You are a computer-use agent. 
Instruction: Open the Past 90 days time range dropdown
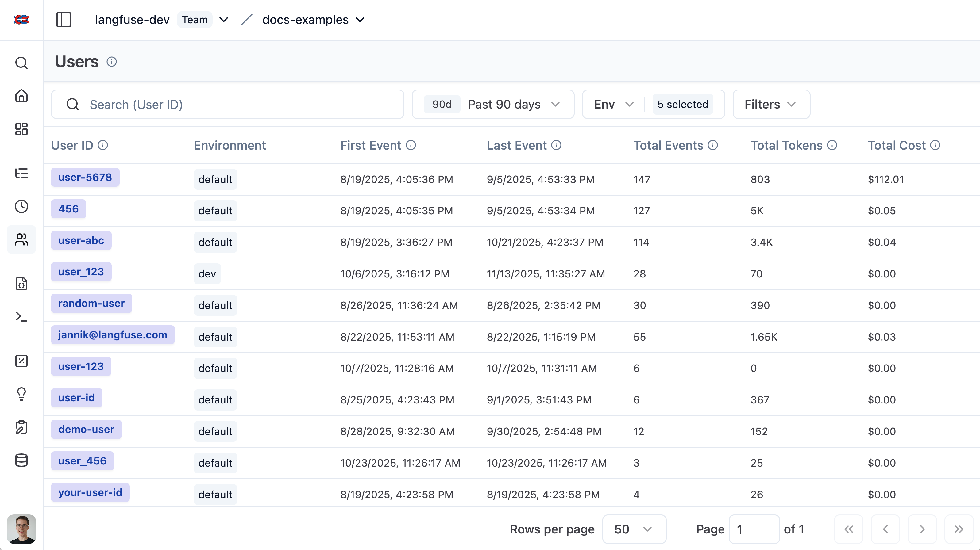tap(493, 104)
